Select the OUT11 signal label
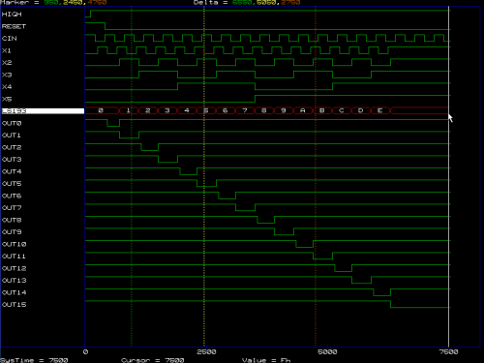The width and height of the screenshot is (484, 363). [14, 256]
